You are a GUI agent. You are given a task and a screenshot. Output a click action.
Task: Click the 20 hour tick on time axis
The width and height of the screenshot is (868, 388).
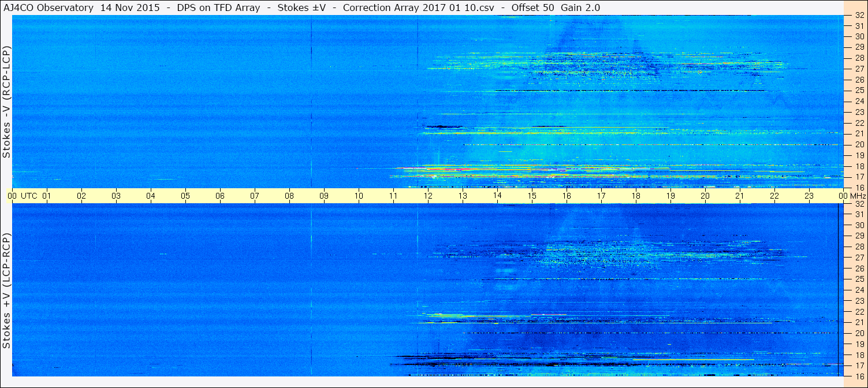click(705, 196)
